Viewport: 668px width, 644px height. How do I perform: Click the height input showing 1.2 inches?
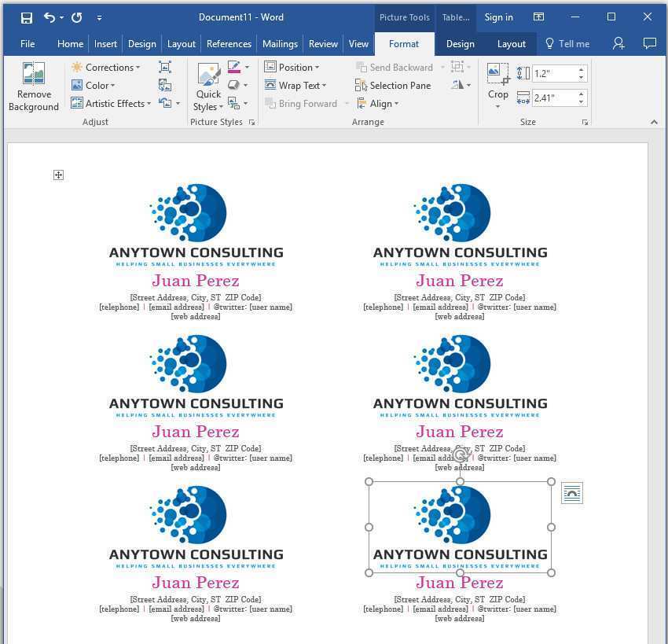click(555, 72)
